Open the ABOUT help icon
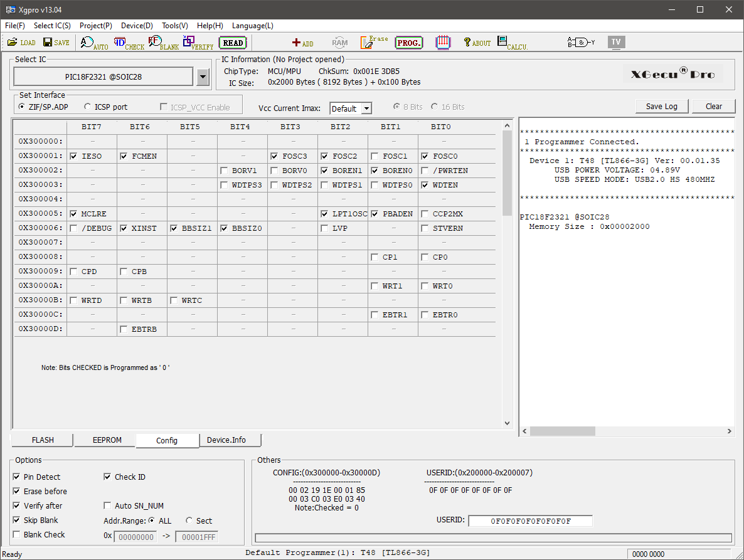 [477, 43]
